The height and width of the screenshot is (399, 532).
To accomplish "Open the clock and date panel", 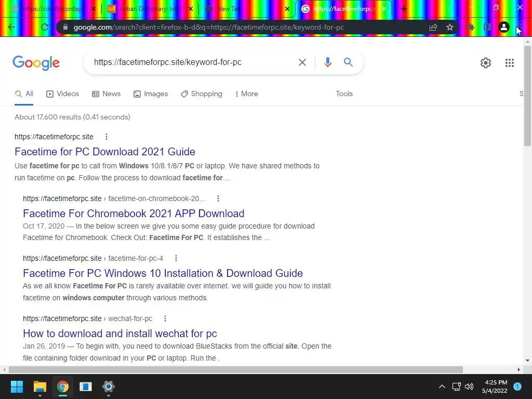I will 495,387.
